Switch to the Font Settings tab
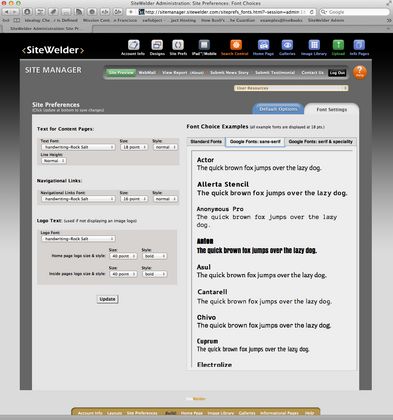393x420 pixels. (x=332, y=109)
